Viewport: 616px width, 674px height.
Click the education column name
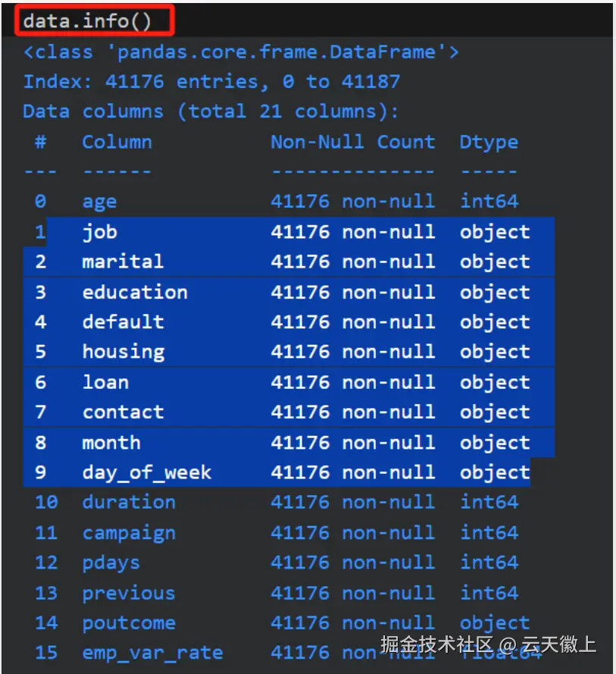click(134, 292)
